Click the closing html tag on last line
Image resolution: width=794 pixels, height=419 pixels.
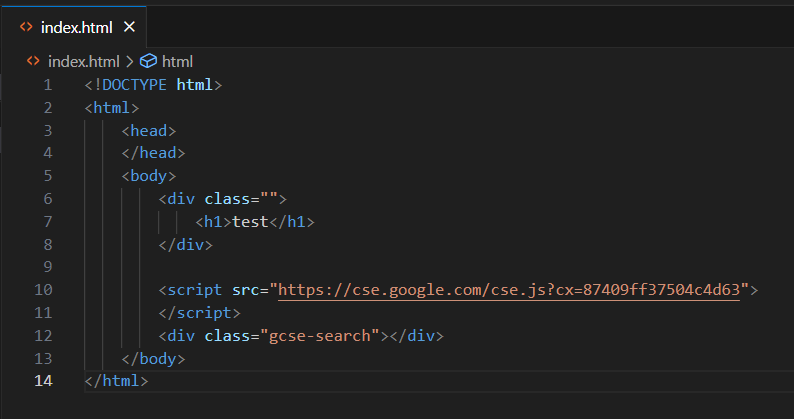[x=117, y=381]
